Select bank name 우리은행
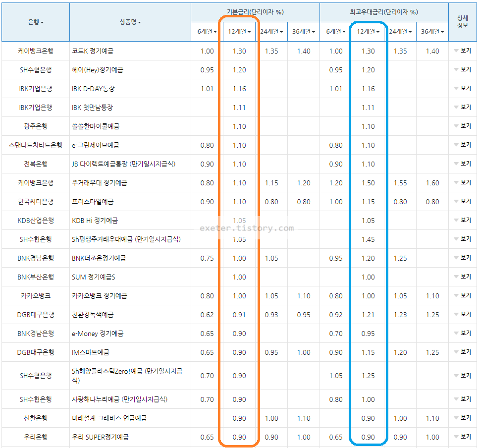This screenshot has width=479, height=448. coord(36,437)
